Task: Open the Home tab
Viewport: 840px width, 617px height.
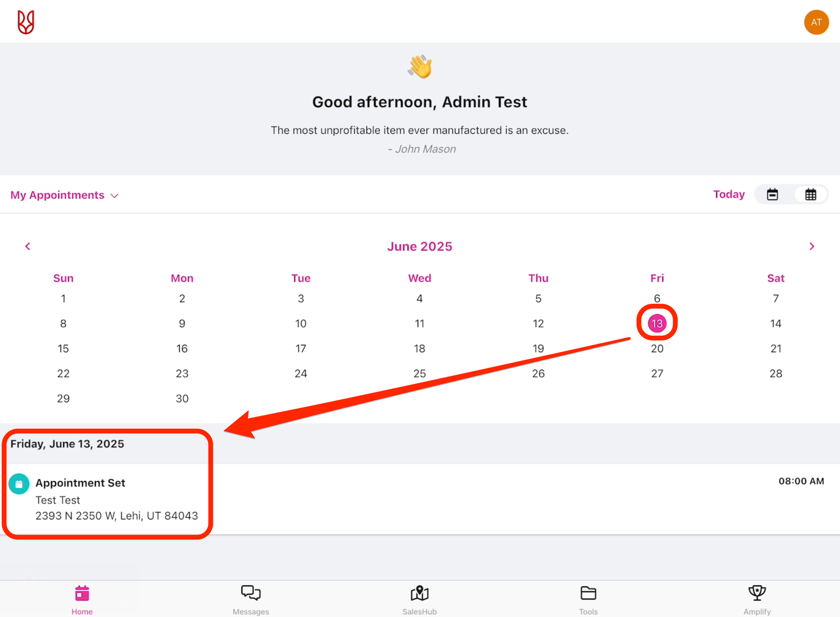Action: pos(82,599)
